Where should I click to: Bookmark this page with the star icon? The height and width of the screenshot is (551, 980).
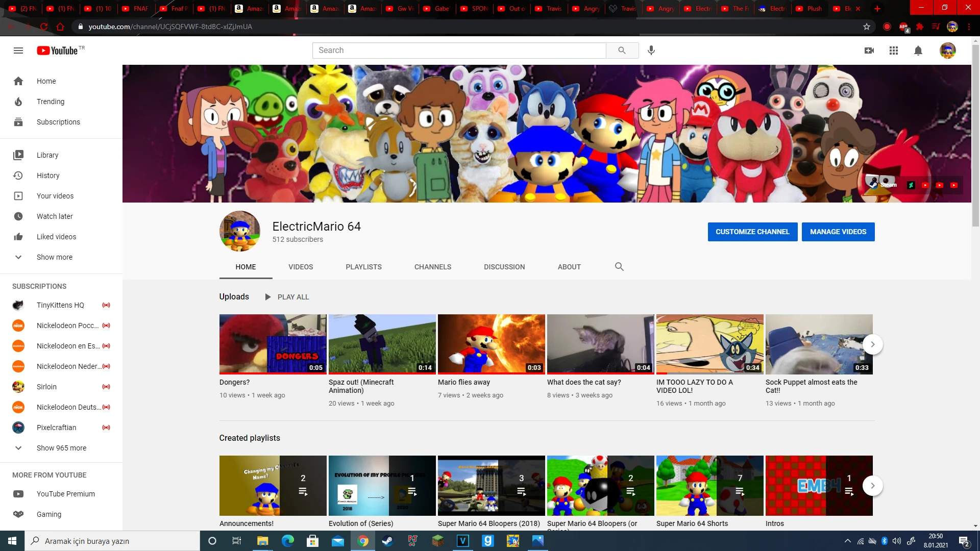(866, 27)
